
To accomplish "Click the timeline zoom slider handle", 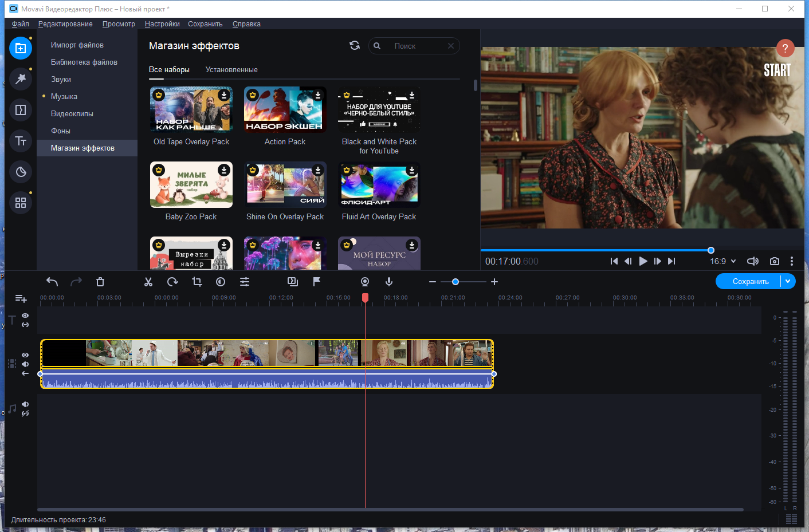I will coord(455,282).
